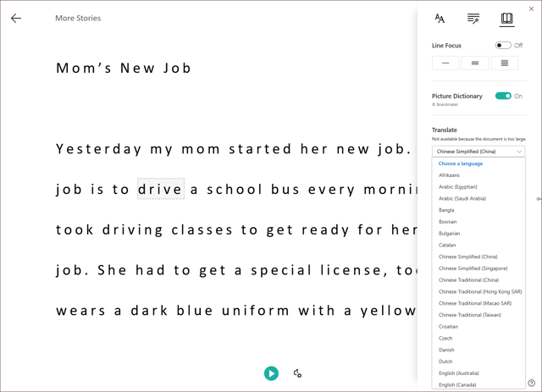
Task: Select Chinese Simplified (Singapore)
Action: (478, 268)
